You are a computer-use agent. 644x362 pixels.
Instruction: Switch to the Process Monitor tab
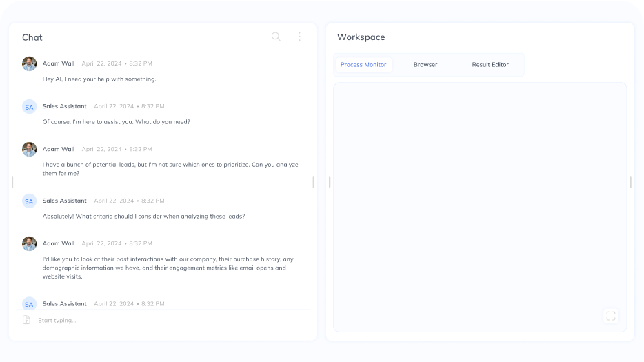click(363, 65)
